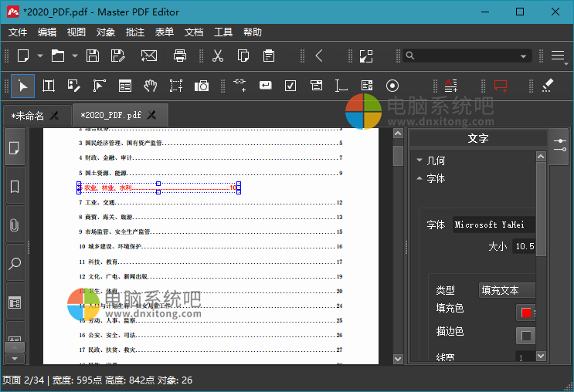Click the fit page zoom icon
The height and width of the screenshot is (392, 574).
coord(366,56)
